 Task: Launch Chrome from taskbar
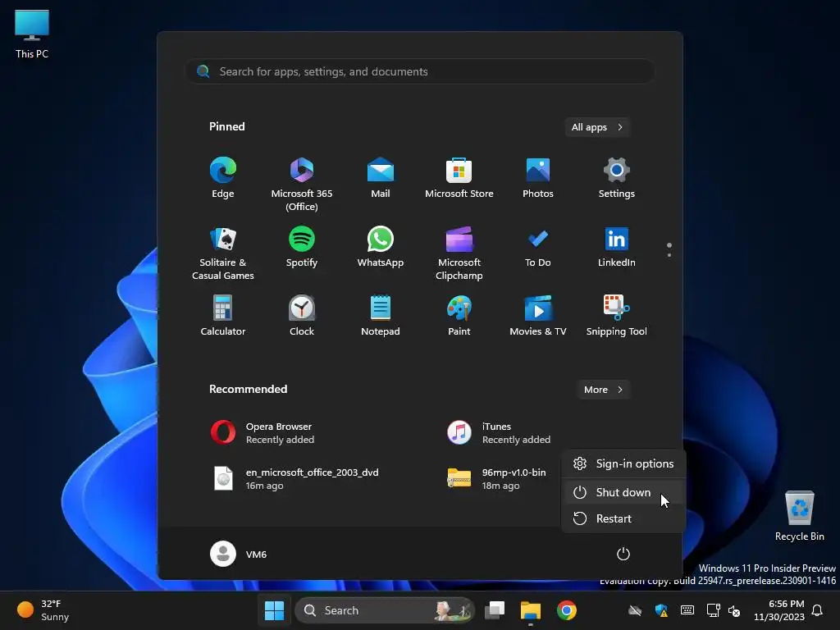coord(566,610)
